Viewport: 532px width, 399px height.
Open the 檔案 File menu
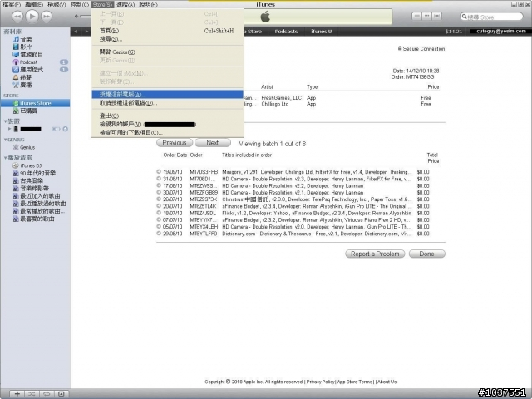tap(12, 5)
